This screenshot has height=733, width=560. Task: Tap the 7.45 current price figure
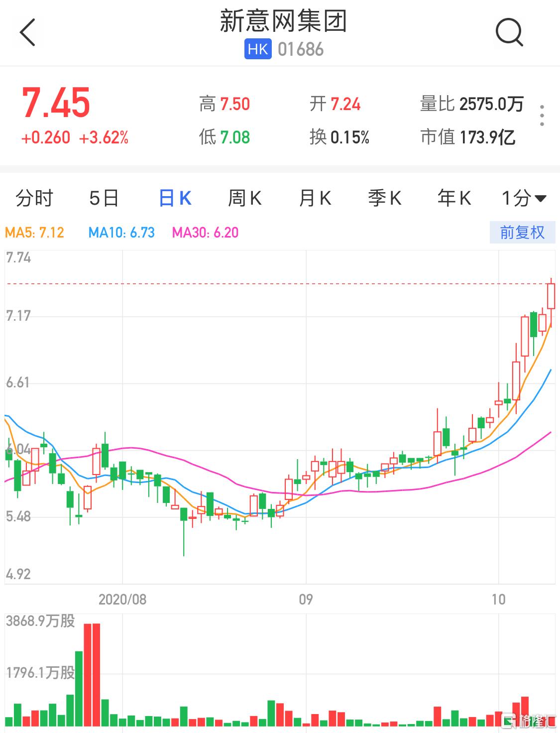click(x=56, y=104)
